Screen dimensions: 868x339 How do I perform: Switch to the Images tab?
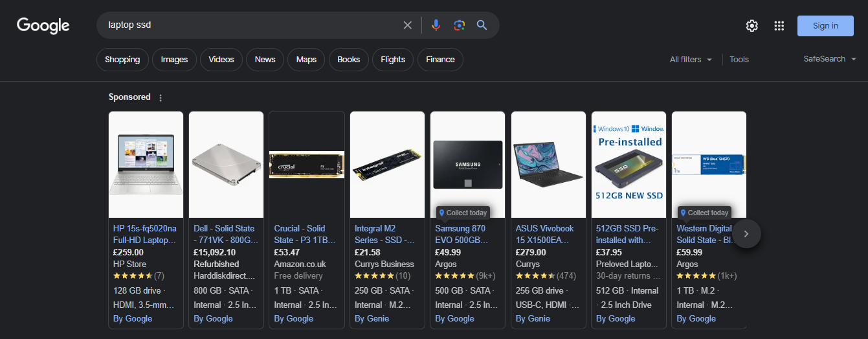click(x=174, y=60)
